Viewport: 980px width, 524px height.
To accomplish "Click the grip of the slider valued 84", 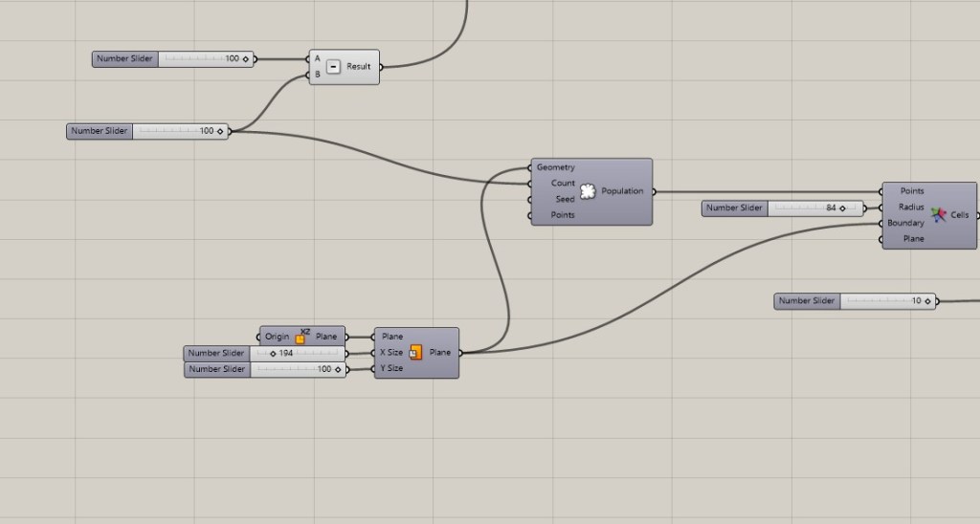I will coord(842,207).
